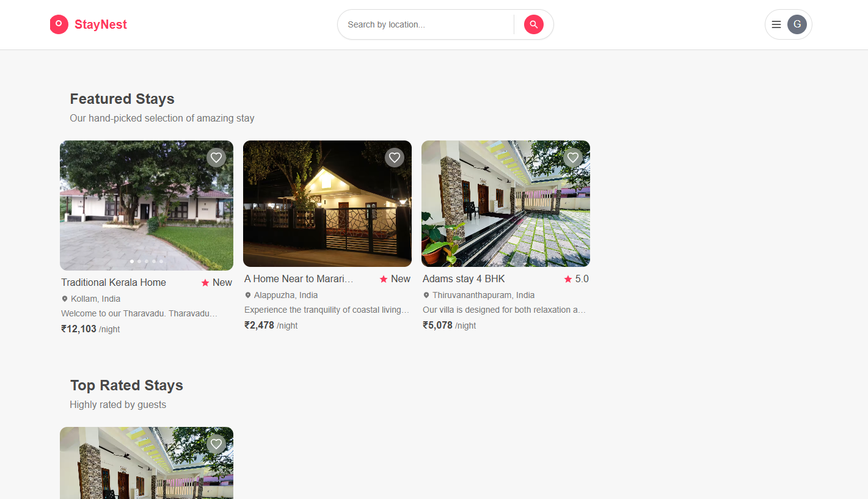Viewport: 868px width, 499px height.
Task: Open the Marari night-time house photo
Action: point(327,203)
